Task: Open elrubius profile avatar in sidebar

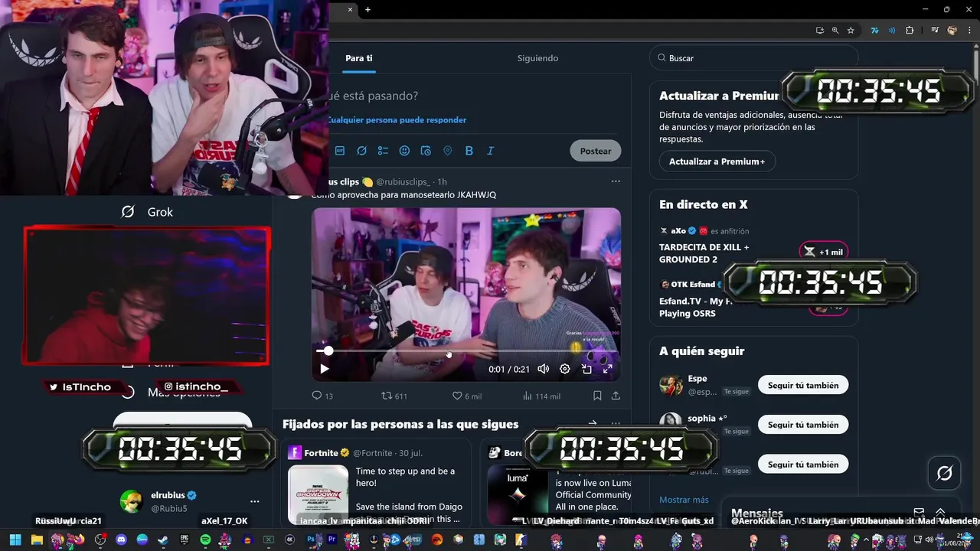Action: [x=132, y=501]
